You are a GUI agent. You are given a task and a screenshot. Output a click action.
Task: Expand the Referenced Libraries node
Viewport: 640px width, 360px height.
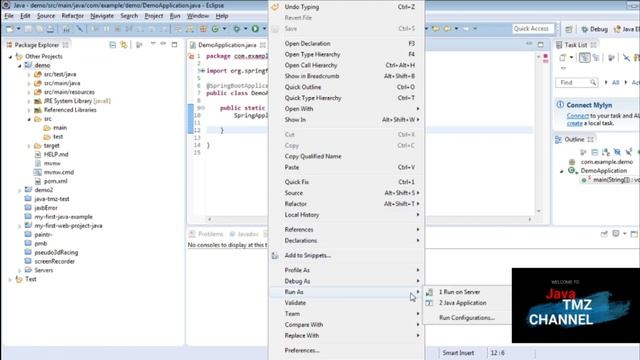coord(29,110)
